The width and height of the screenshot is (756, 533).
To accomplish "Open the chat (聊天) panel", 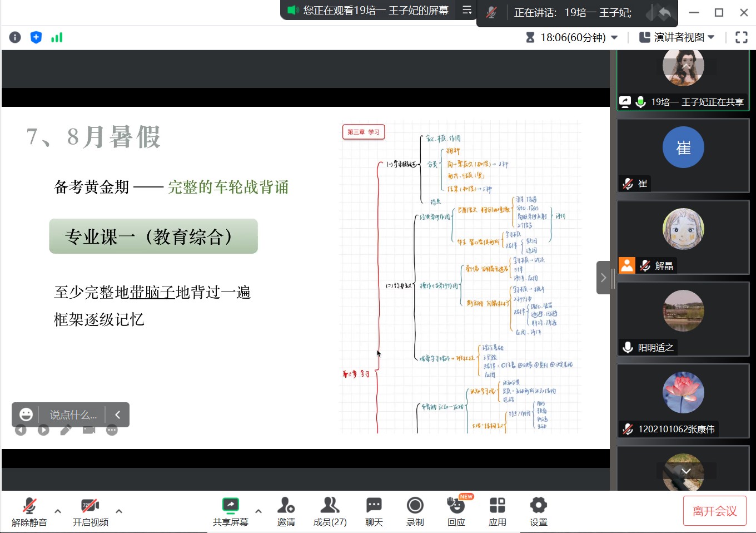I will [374, 512].
